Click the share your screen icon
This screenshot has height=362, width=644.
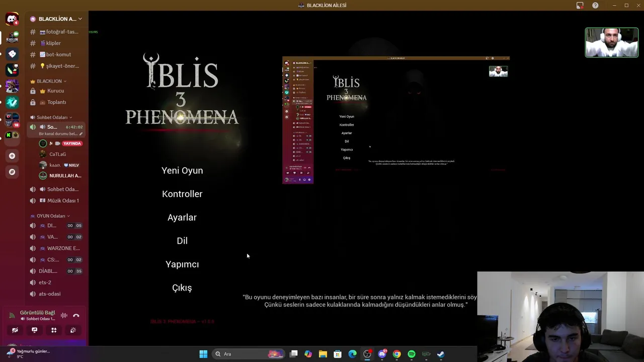[34, 330]
